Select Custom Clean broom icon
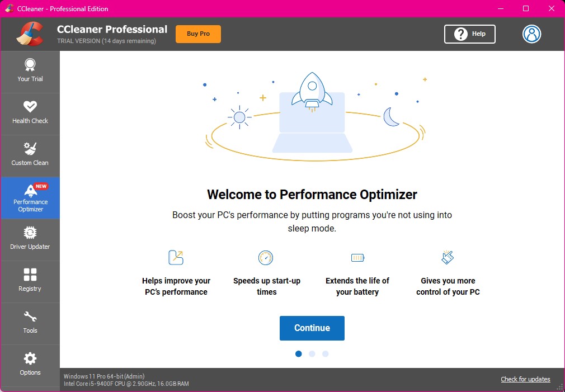 30,149
